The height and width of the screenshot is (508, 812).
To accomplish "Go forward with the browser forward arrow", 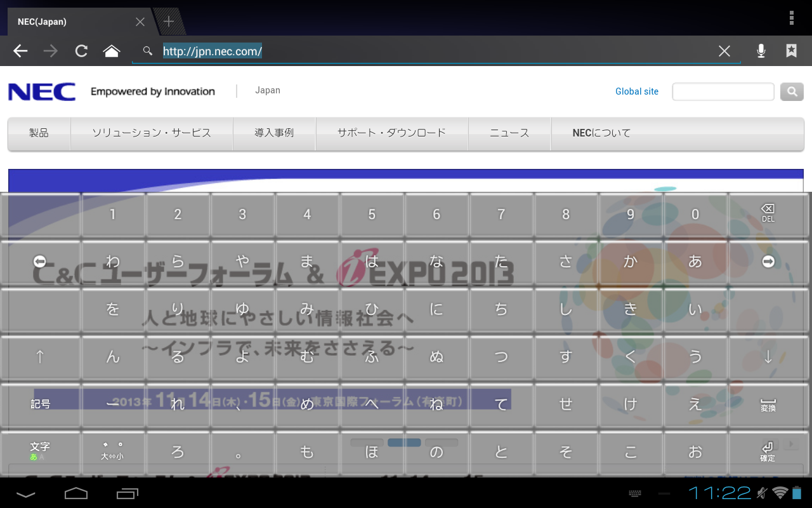I will pyautogui.click(x=51, y=51).
